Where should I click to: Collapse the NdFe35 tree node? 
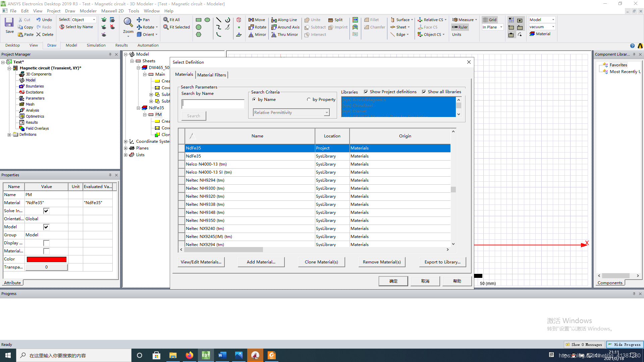[138, 108]
